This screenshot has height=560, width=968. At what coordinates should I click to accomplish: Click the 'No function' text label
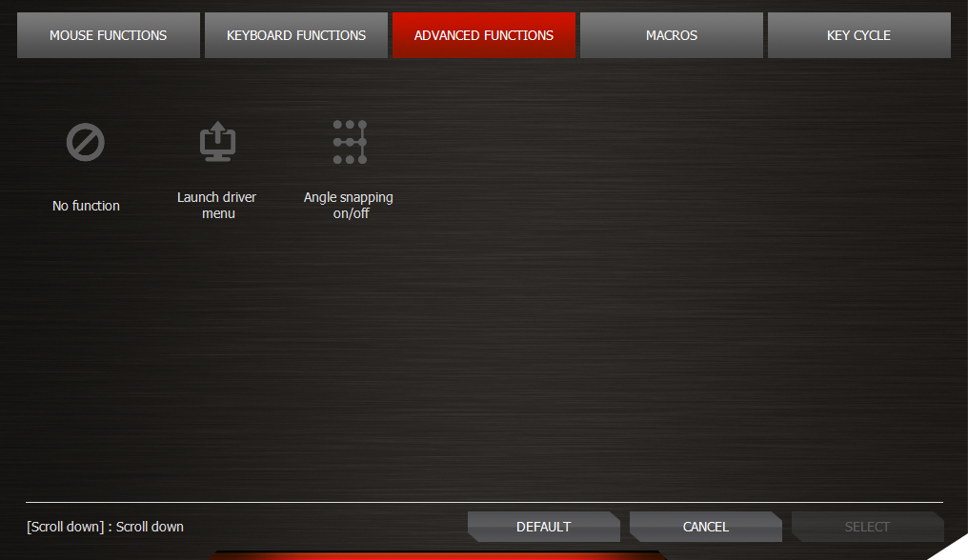click(x=86, y=206)
